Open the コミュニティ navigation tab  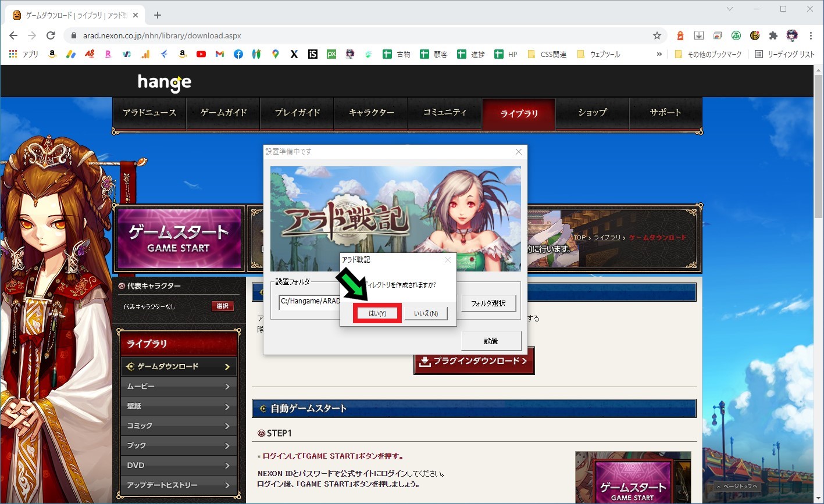point(445,113)
